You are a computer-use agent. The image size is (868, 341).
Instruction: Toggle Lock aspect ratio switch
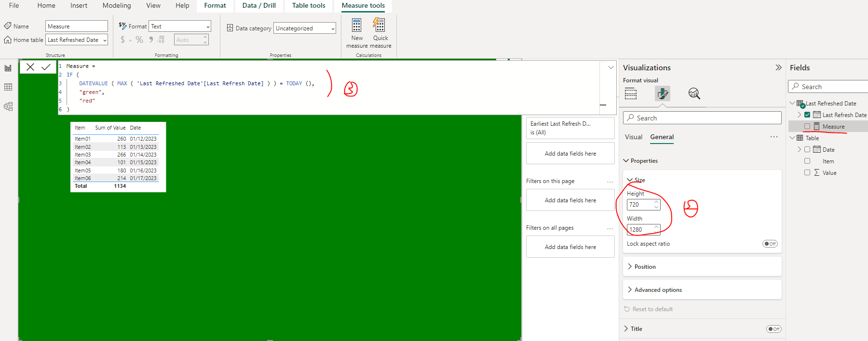(770, 244)
